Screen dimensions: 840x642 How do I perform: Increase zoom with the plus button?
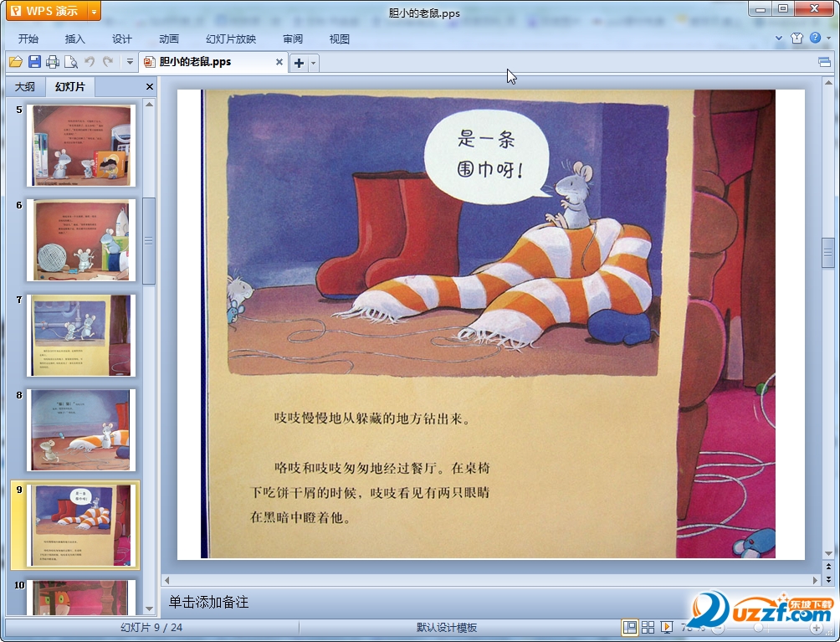(816, 628)
